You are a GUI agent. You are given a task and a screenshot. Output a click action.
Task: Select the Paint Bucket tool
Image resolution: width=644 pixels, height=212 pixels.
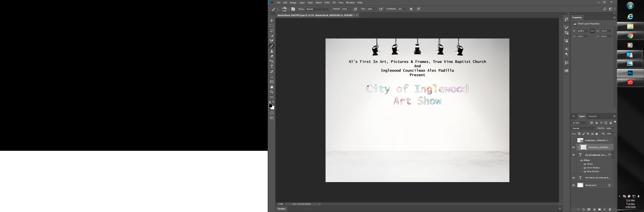tap(272, 61)
